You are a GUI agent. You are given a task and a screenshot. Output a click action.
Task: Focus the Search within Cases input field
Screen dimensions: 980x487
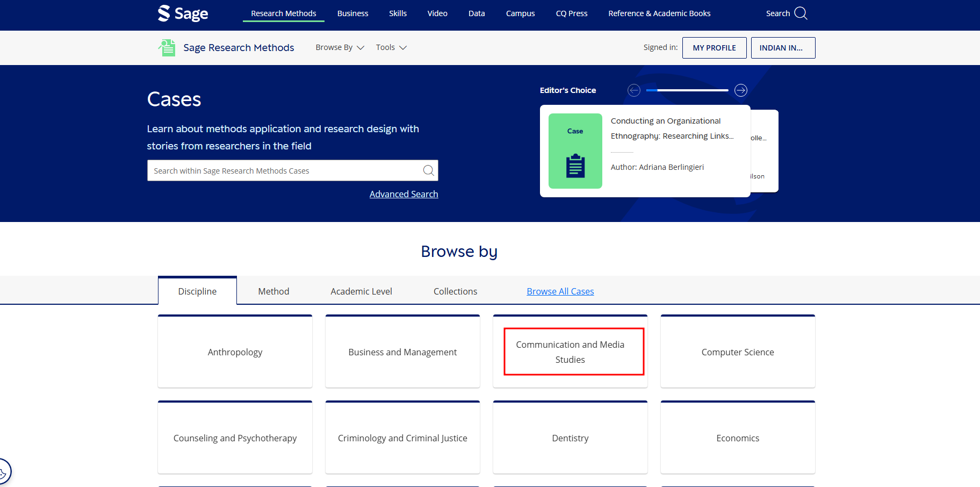coord(285,170)
